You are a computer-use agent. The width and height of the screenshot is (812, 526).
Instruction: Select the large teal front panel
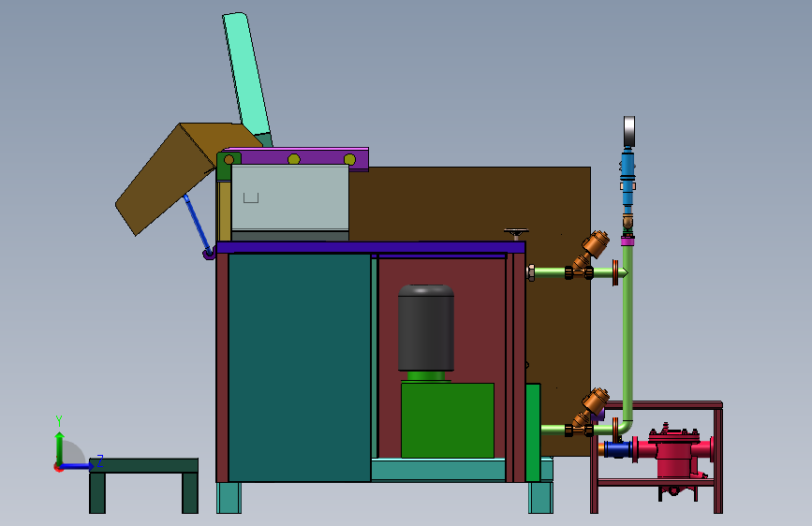point(300,368)
